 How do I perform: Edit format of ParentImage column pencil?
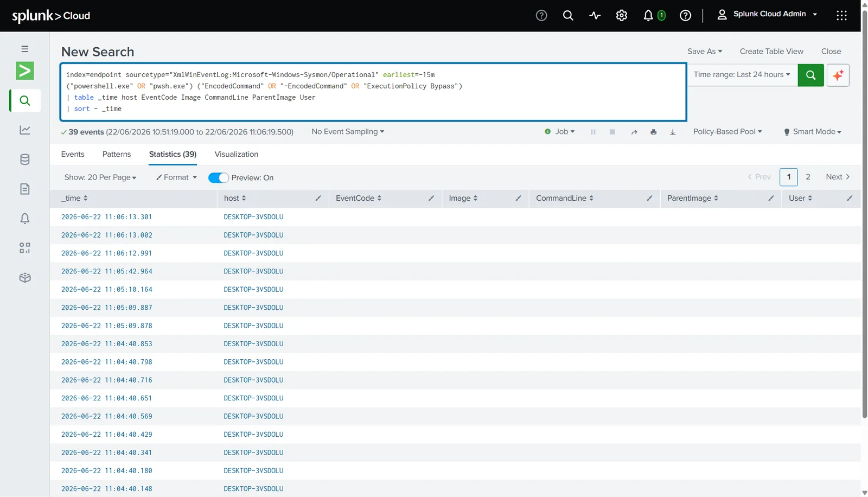[x=771, y=198]
